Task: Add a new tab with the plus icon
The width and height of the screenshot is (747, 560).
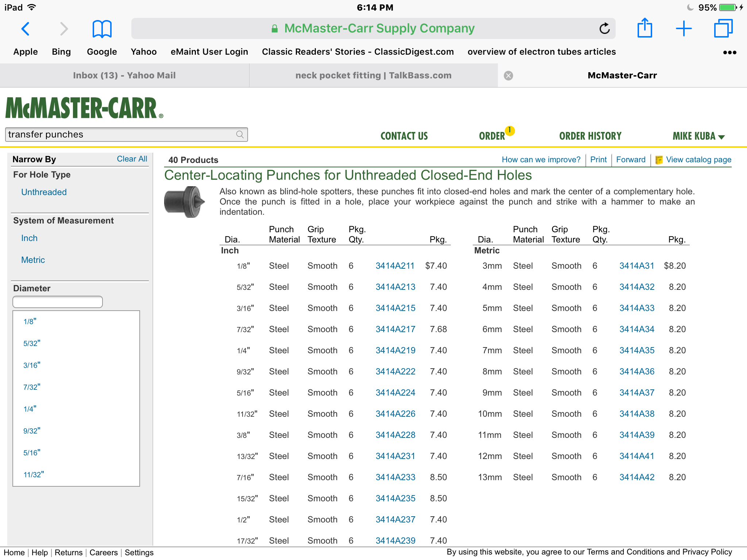Action: pos(684,28)
